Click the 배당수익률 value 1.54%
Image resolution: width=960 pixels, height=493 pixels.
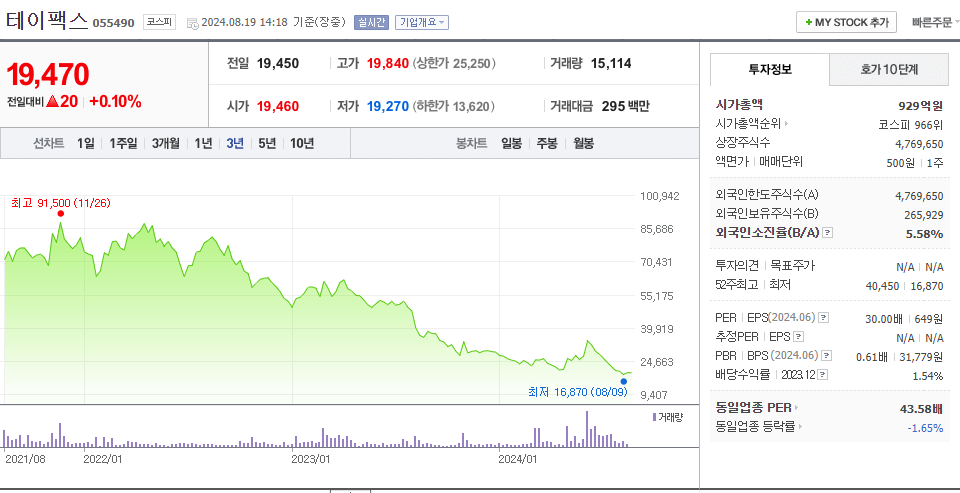tap(928, 375)
